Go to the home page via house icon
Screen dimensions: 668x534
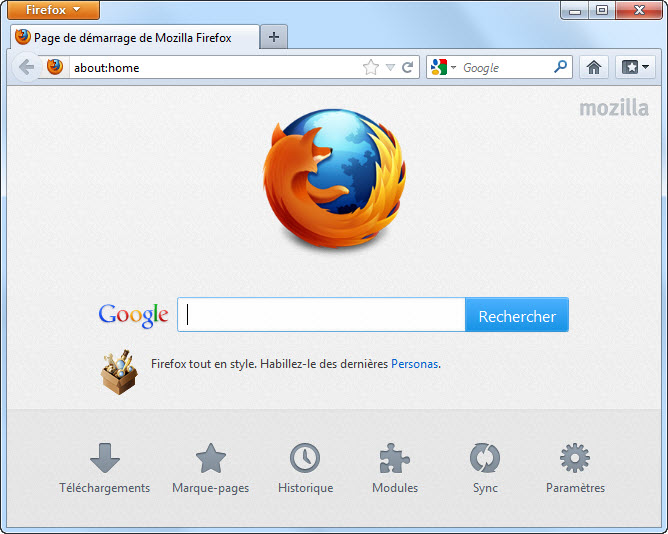pos(594,67)
